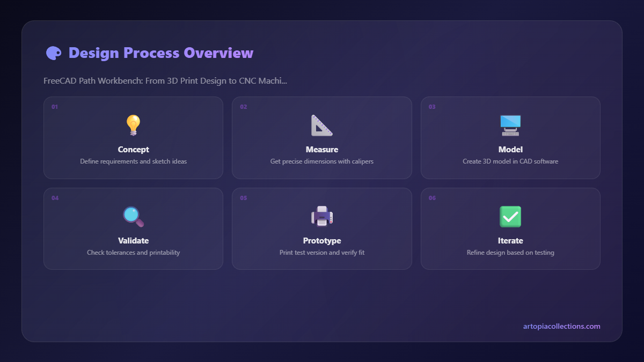
Task: Click the Model card background panel
Action: pyautogui.click(x=510, y=137)
